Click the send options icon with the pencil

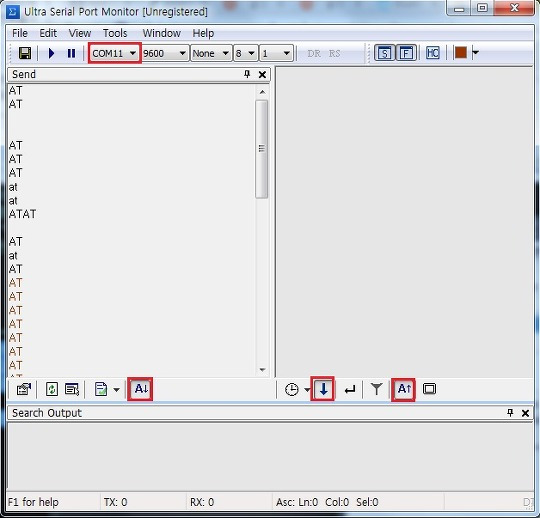(x=24, y=389)
